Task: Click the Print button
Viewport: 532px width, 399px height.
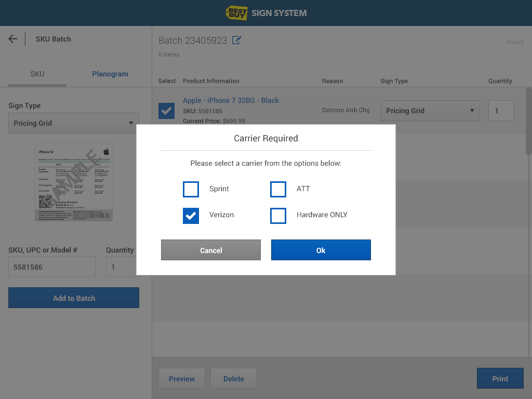Action: point(500,378)
